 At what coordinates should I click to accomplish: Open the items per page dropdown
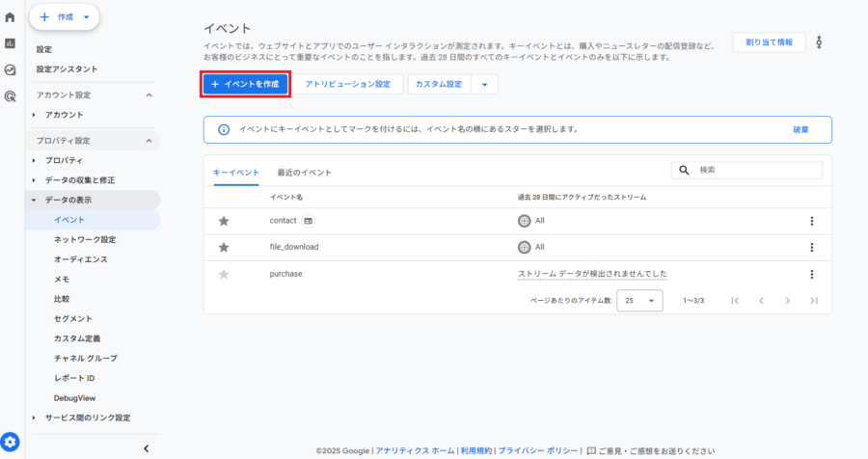[x=639, y=301]
